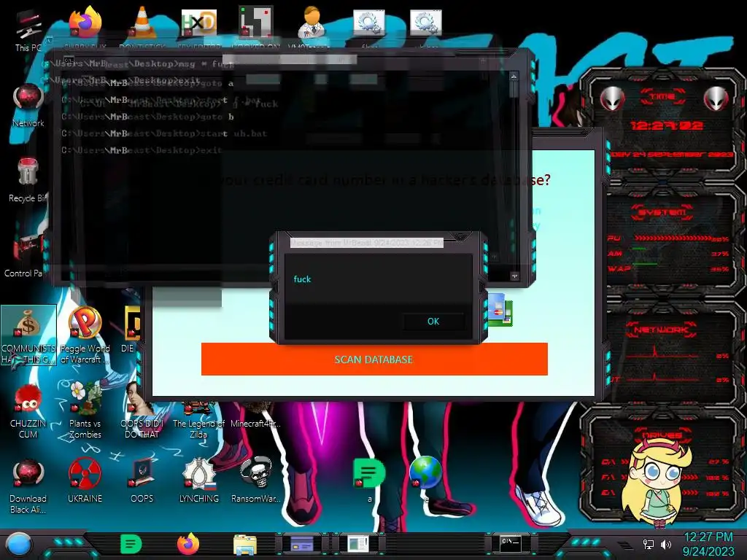Open the Control Panel desktop icon

pyautogui.click(x=25, y=254)
